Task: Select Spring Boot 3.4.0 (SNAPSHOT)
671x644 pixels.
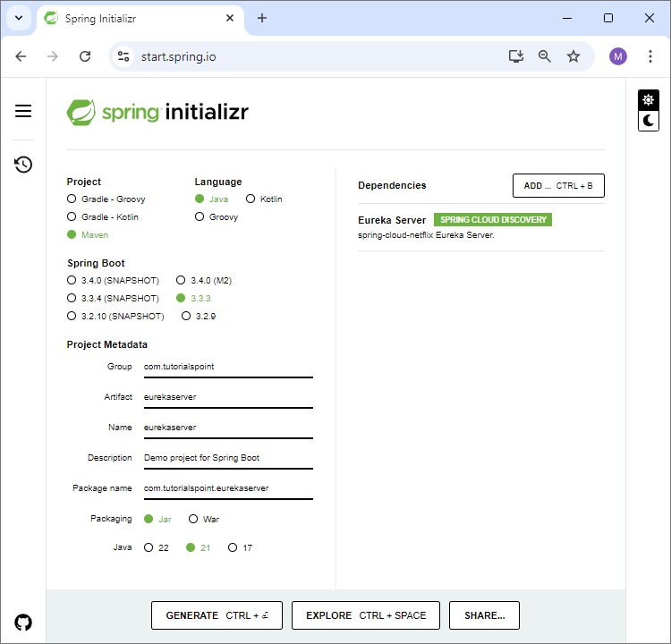Action: tap(113, 280)
